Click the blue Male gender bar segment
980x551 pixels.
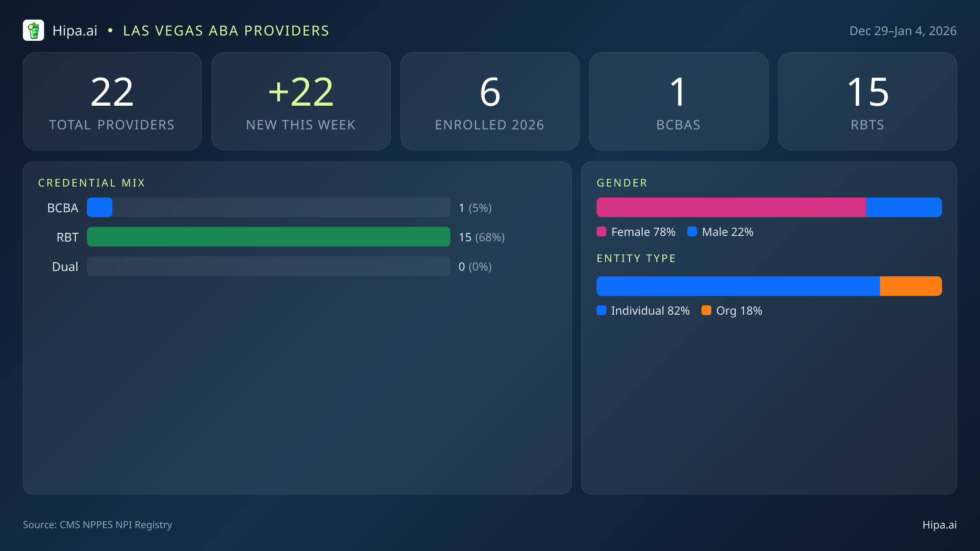pyautogui.click(x=904, y=207)
